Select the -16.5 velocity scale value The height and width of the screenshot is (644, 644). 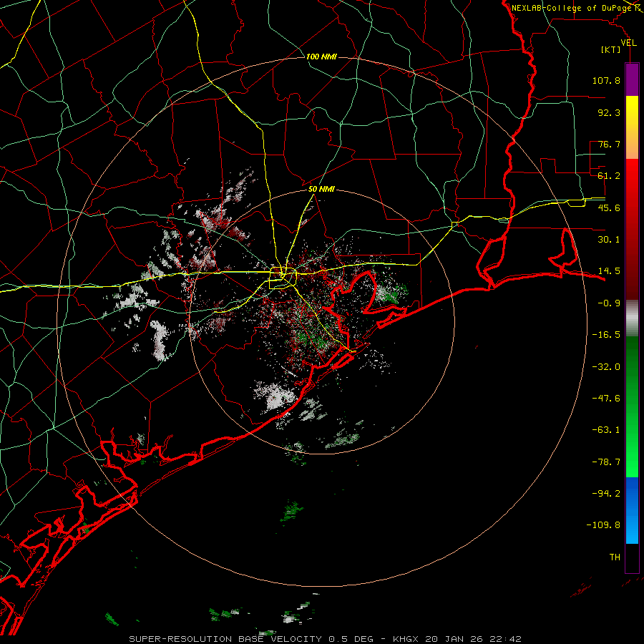coord(606,335)
